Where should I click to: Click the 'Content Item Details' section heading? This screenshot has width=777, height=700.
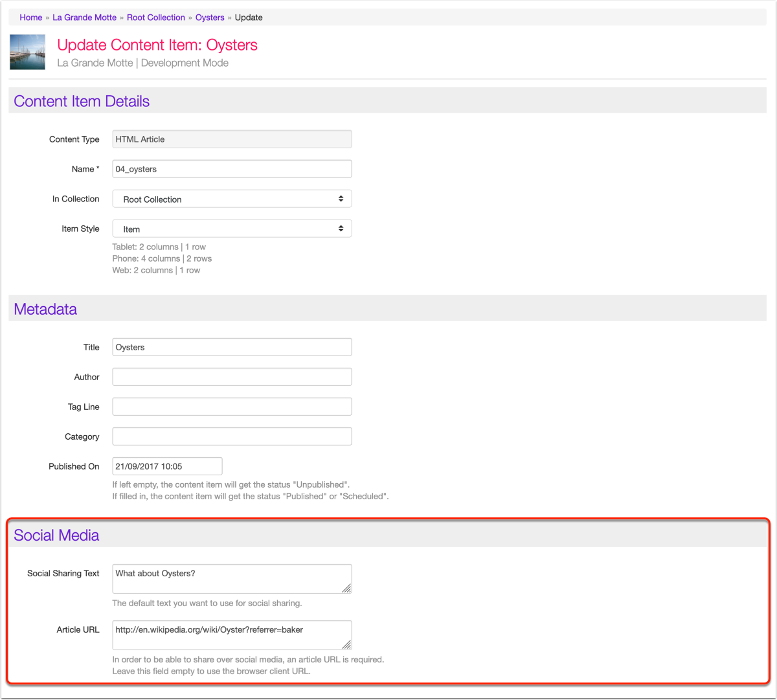coord(82,102)
